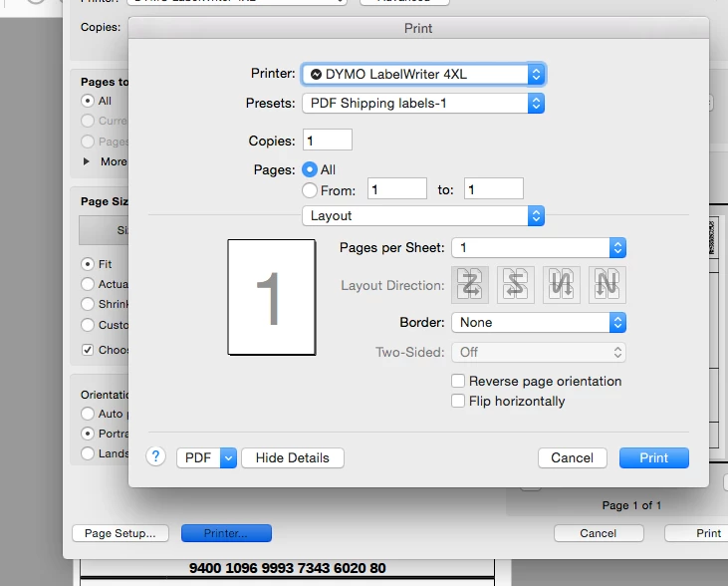Select the first Z-pattern layout direction icon
The image size is (728, 586).
(x=469, y=285)
